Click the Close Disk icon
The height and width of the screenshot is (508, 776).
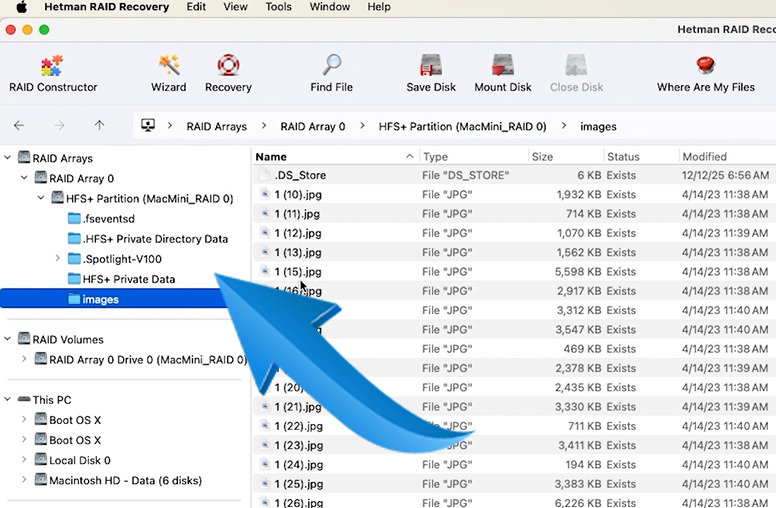pos(576,65)
